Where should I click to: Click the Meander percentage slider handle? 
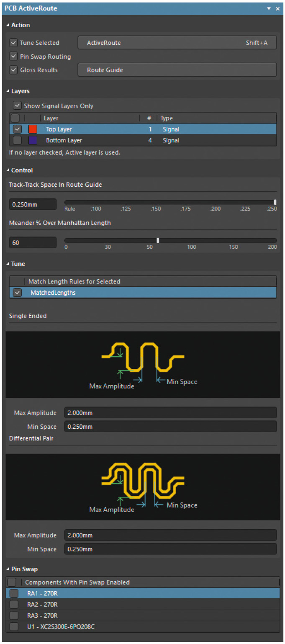click(158, 240)
